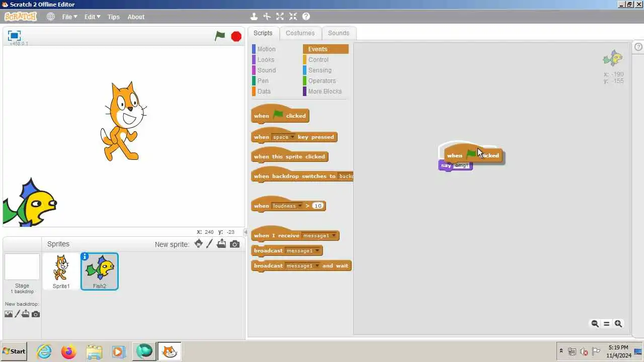Click the when this sprite clicked block

(289, 156)
